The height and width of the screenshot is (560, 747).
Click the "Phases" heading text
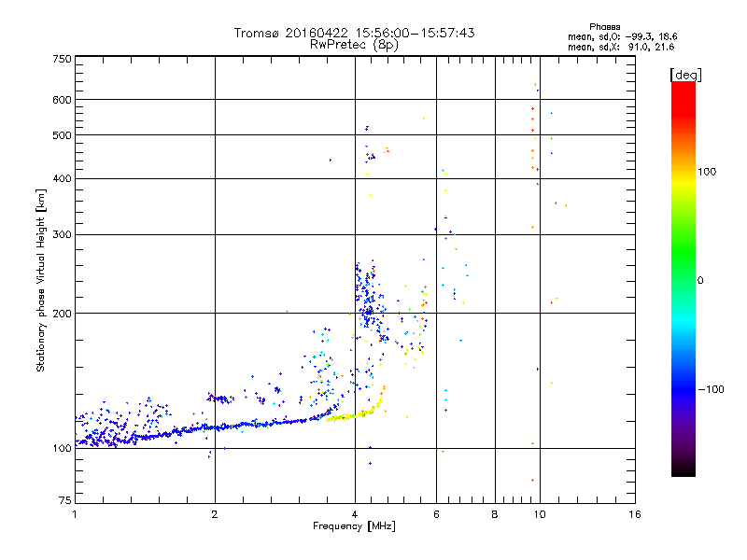click(x=604, y=27)
